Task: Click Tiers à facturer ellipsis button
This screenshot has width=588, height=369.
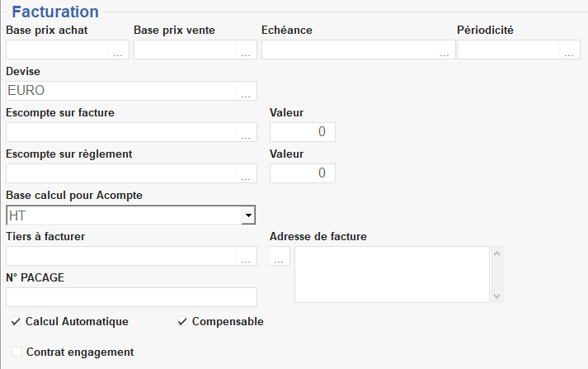Action: (x=247, y=257)
